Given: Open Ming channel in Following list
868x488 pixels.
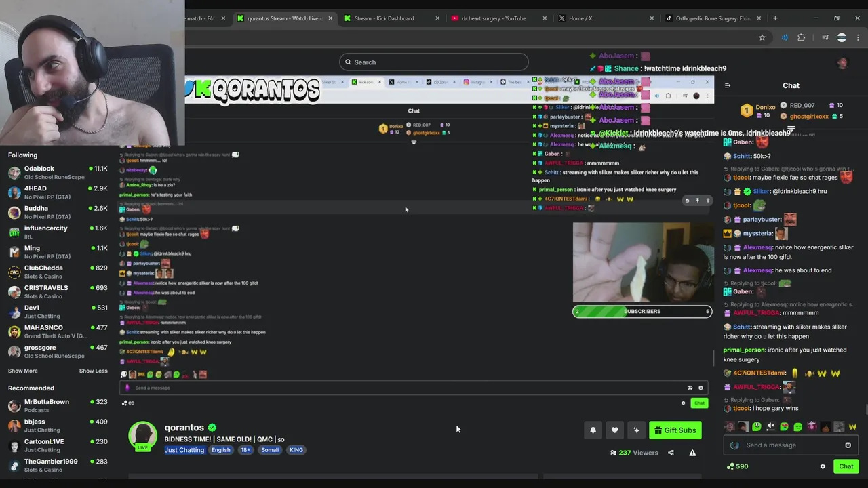Looking at the screenshot, I should click(58, 252).
